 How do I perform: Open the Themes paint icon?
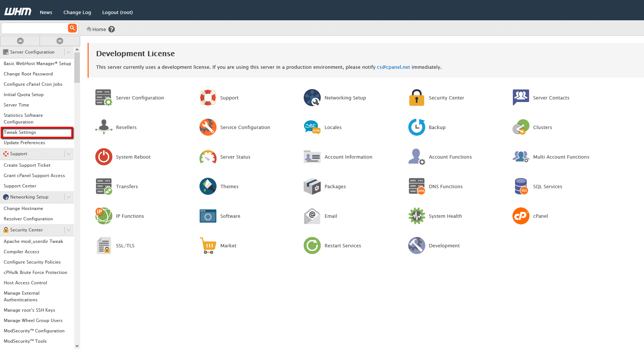[208, 186]
